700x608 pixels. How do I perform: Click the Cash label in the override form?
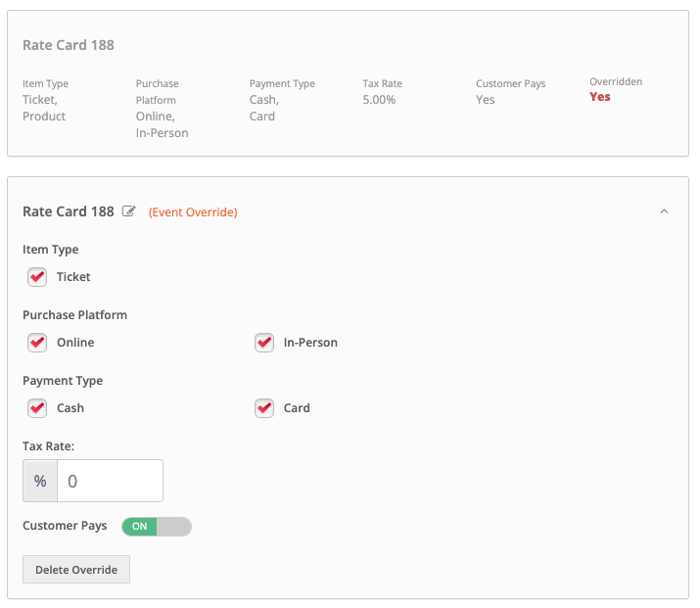[x=70, y=408]
